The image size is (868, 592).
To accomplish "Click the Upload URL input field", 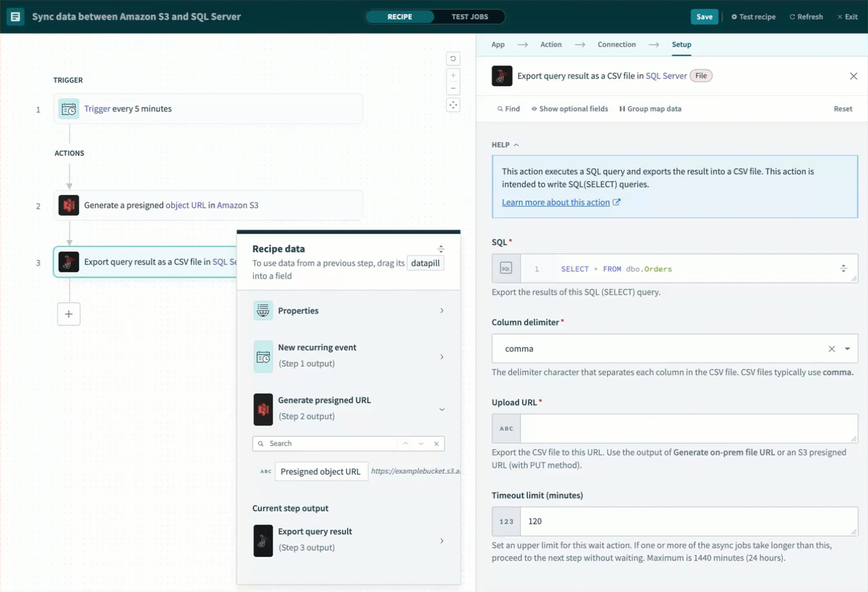I will [x=688, y=429].
